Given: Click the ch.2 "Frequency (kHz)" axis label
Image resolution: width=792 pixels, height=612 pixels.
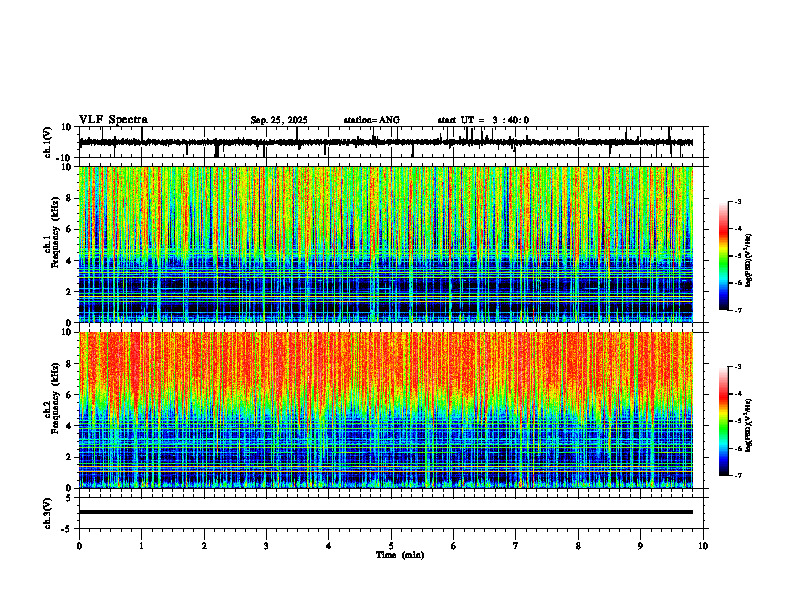Looking at the screenshot, I should [x=55, y=398].
